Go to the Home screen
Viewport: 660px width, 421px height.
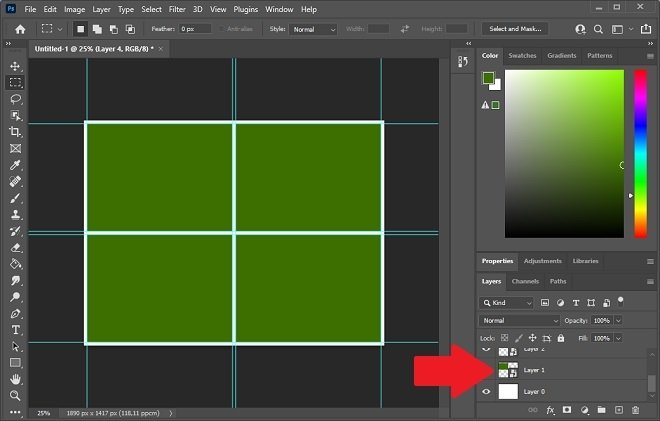[x=20, y=29]
